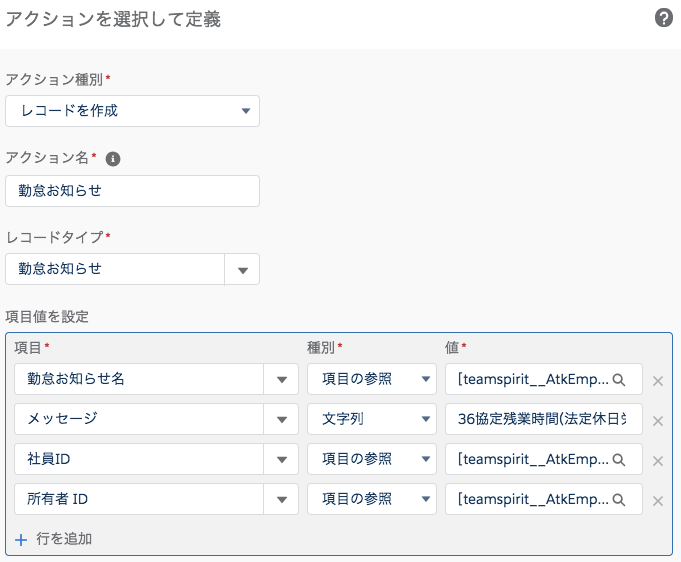
Task: Remove the メッセージ row with X
Action: coord(658,421)
